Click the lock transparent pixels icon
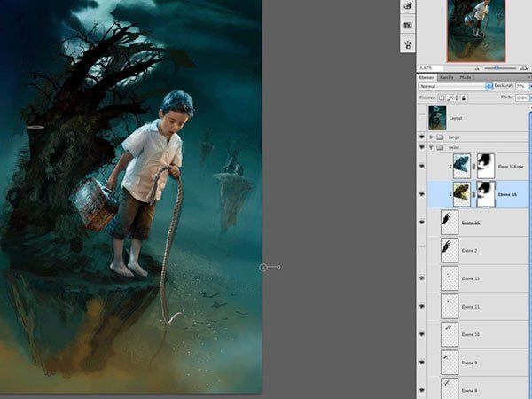 [441, 98]
